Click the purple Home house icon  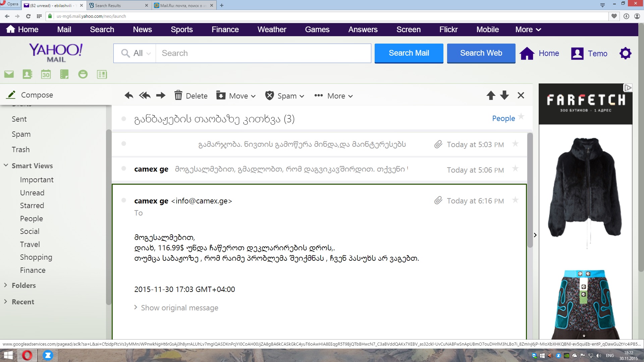[x=527, y=53]
